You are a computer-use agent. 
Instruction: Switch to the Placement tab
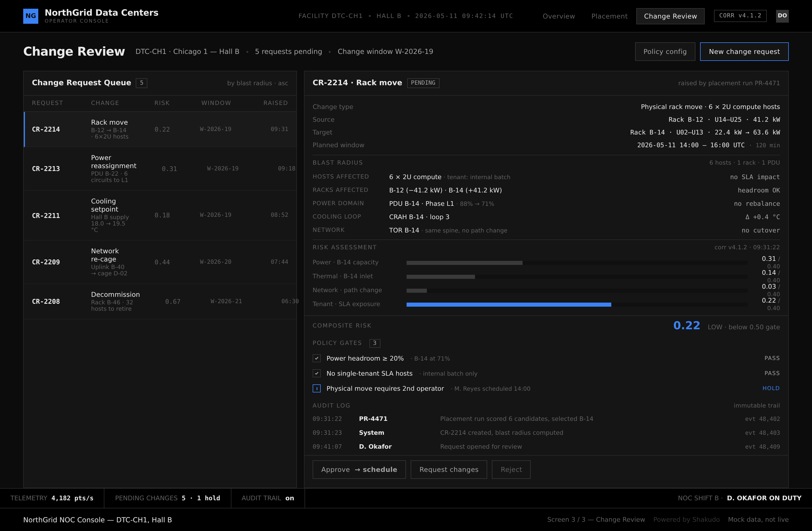tap(609, 16)
